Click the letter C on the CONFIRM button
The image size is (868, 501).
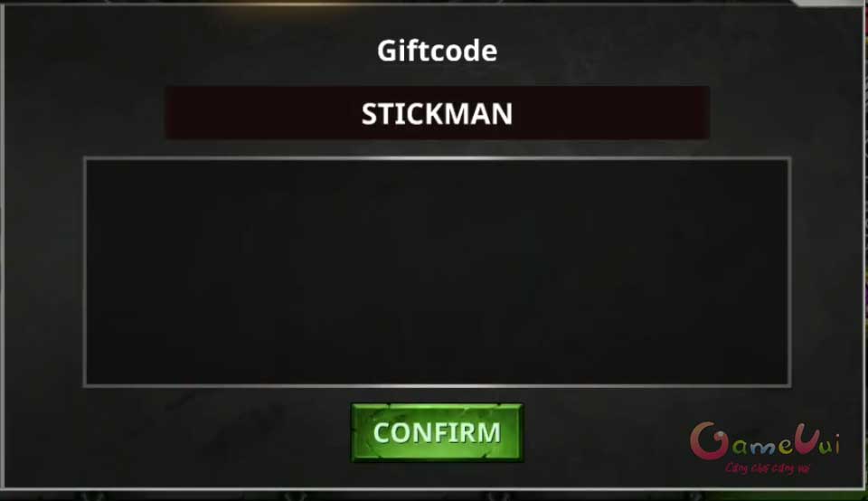click(x=382, y=433)
